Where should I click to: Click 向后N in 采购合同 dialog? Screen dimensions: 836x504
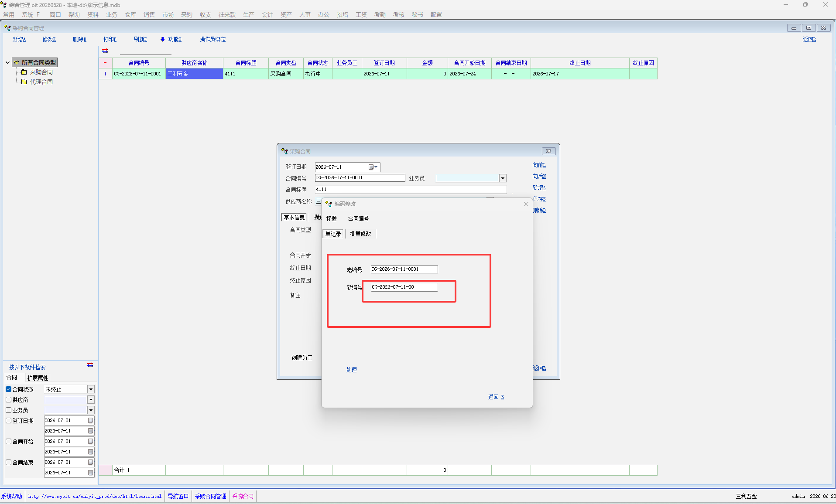pos(539,177)
